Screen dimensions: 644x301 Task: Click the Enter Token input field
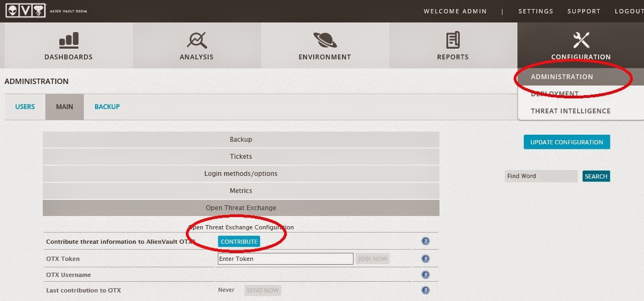tap(285, 259)
